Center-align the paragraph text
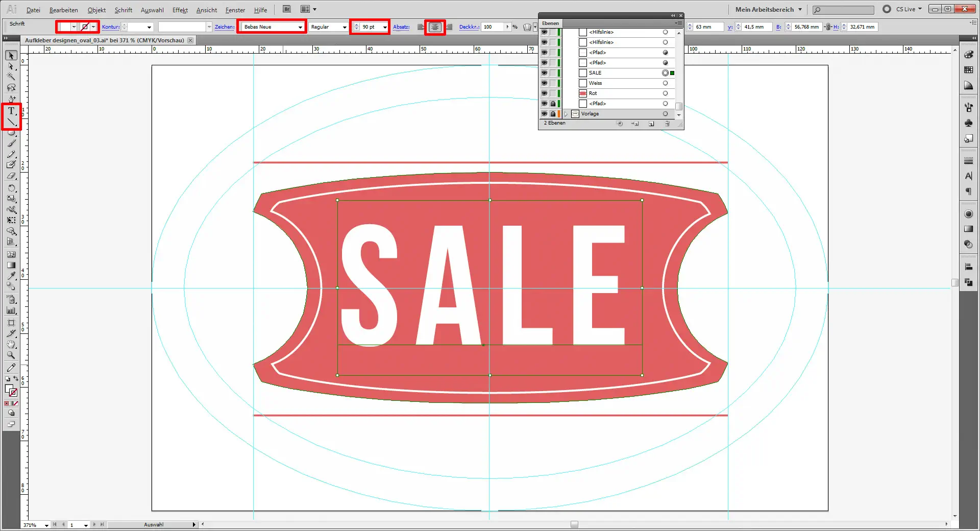The image size is (980, 531). click(x=435, y=27)
